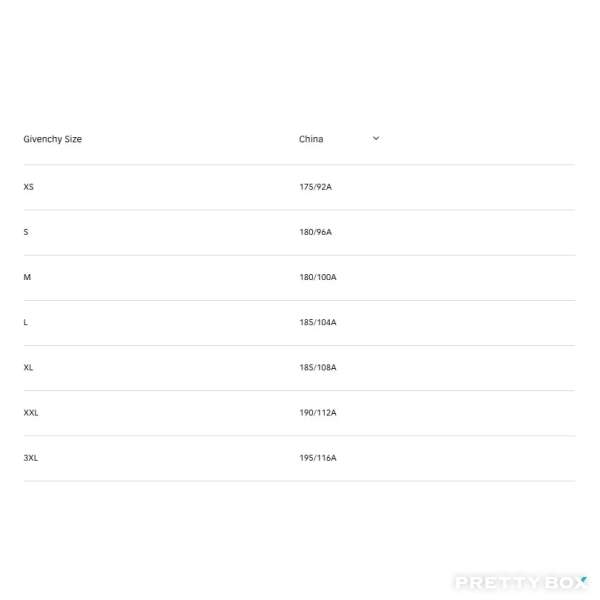Image resolution: width=600 pixels, height=600 pixels.
Task: Click the chevron arrow beside China
Action: 376,138
